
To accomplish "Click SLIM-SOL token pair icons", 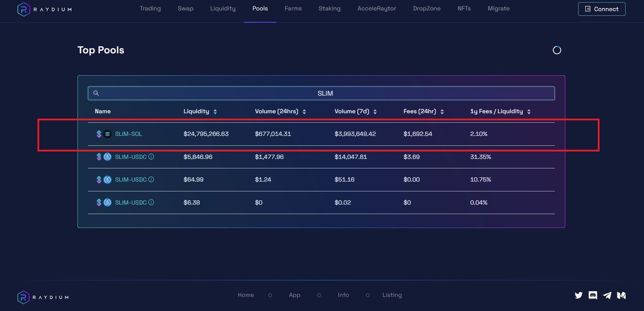I will pos(103,134).
